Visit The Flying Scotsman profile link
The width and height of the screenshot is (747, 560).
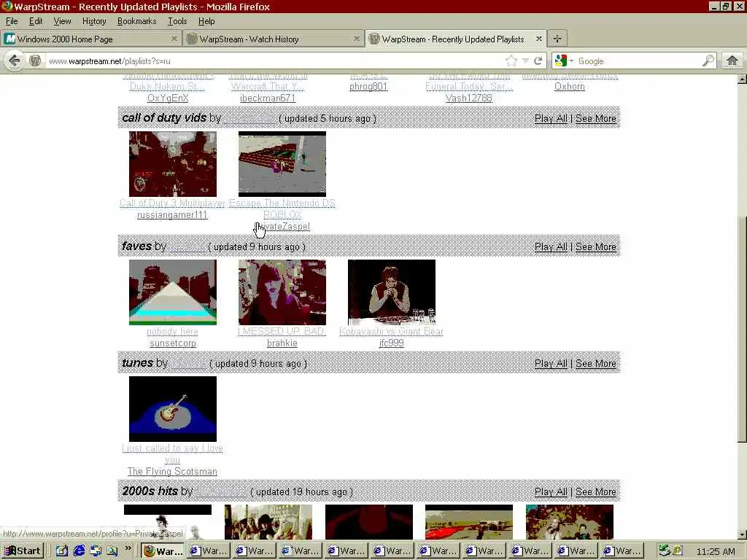pyautogui.click(x=172, y=472)
